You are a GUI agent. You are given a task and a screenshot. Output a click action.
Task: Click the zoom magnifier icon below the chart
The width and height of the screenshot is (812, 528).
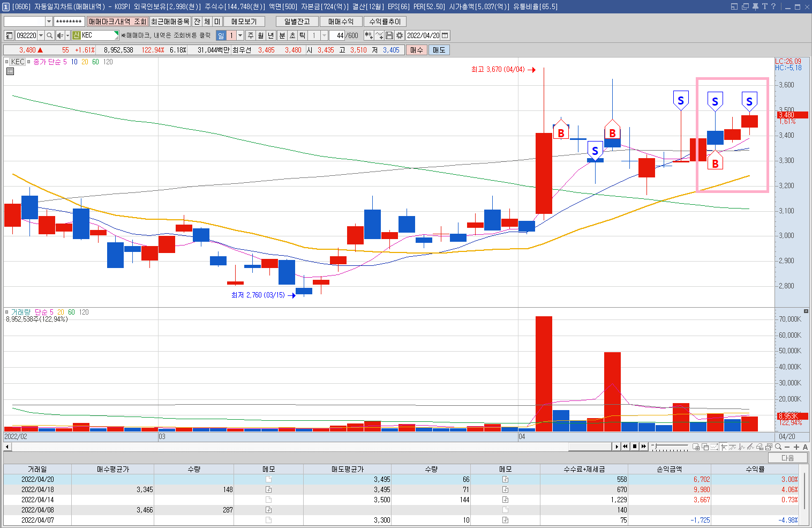(x=778, y=447)
